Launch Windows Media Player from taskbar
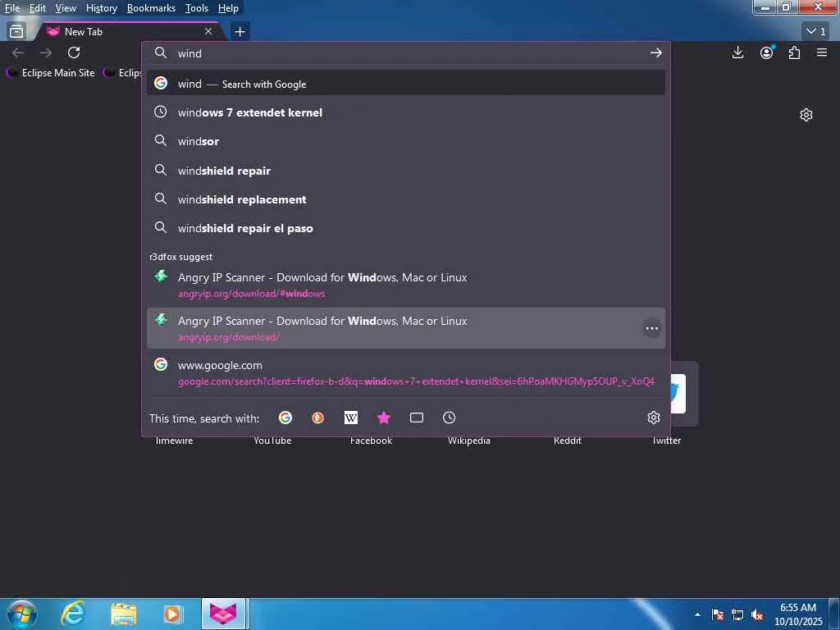This screenshot has width=840, height=630. (172, 614)
